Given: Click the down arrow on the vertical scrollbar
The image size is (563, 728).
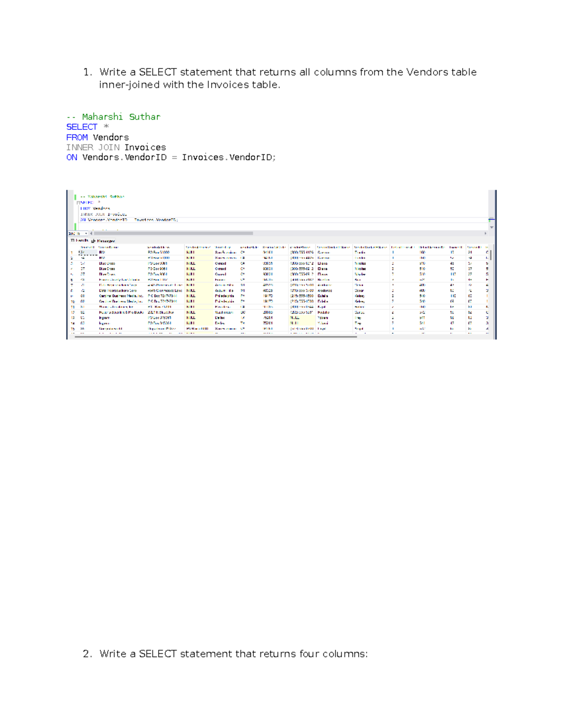Looking at the screenshot, I should coord(492,227).
